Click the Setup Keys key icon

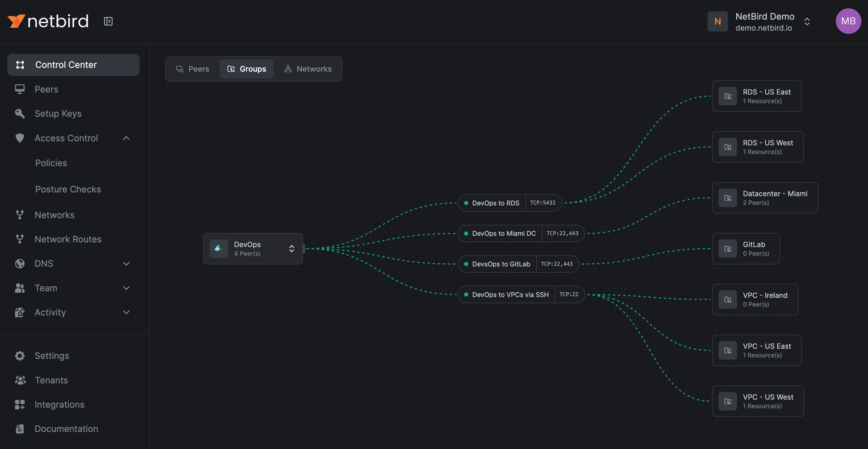click(20, 114)
